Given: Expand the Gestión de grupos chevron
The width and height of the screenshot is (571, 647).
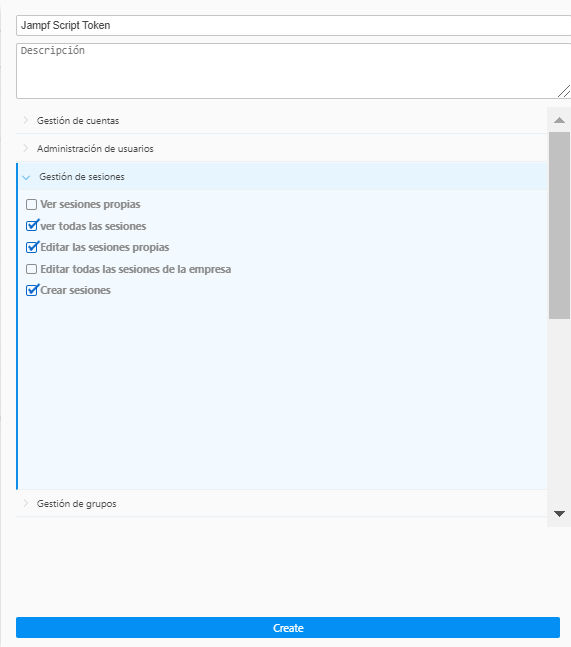Looking at the screenshot, I should click(x=26, y=503).
